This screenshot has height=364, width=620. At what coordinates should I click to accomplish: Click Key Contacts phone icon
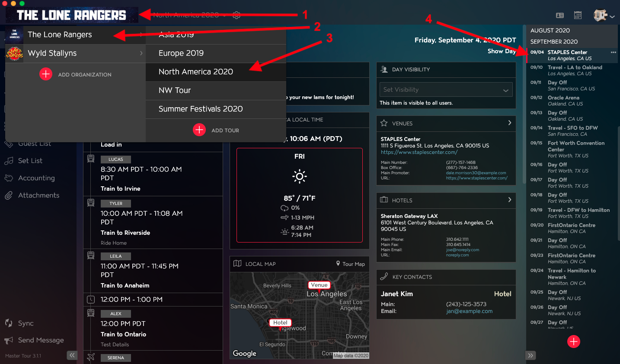tap(384, 276)
